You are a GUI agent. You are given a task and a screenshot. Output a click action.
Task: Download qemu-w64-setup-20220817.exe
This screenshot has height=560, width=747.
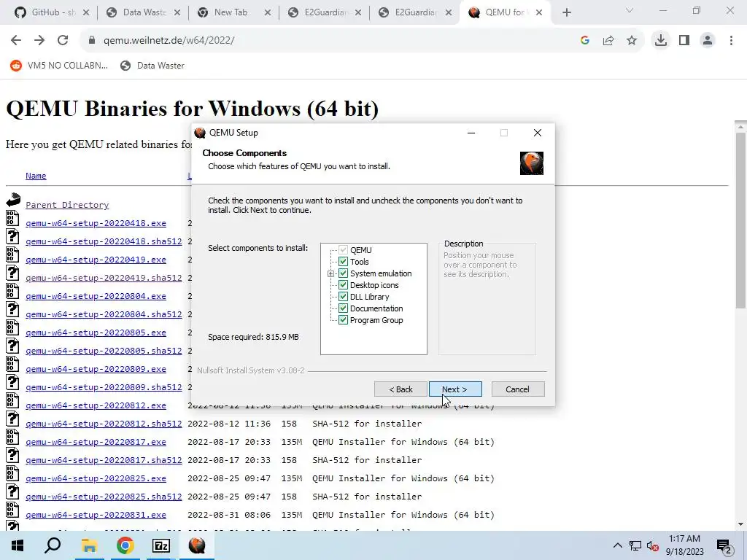96,442
